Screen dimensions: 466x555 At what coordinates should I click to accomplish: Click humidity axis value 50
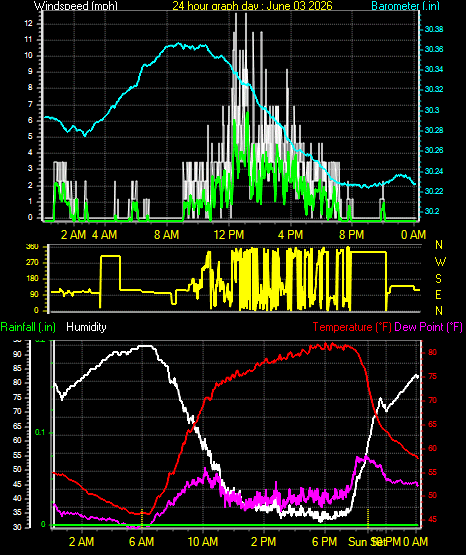tap(17, 470)
